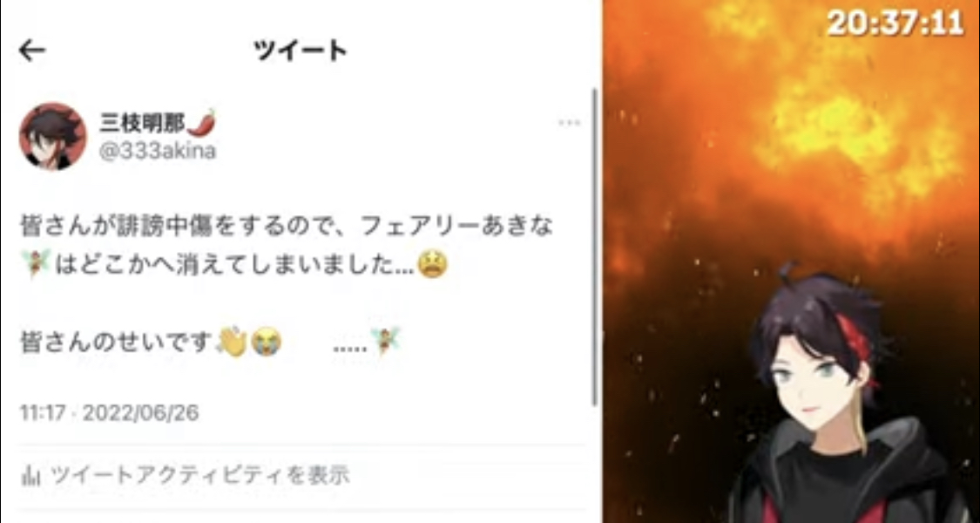Screen dimensions: 980x523
Task: Click the 皆さんのせいです text line
Action: (x=118, y=343)
